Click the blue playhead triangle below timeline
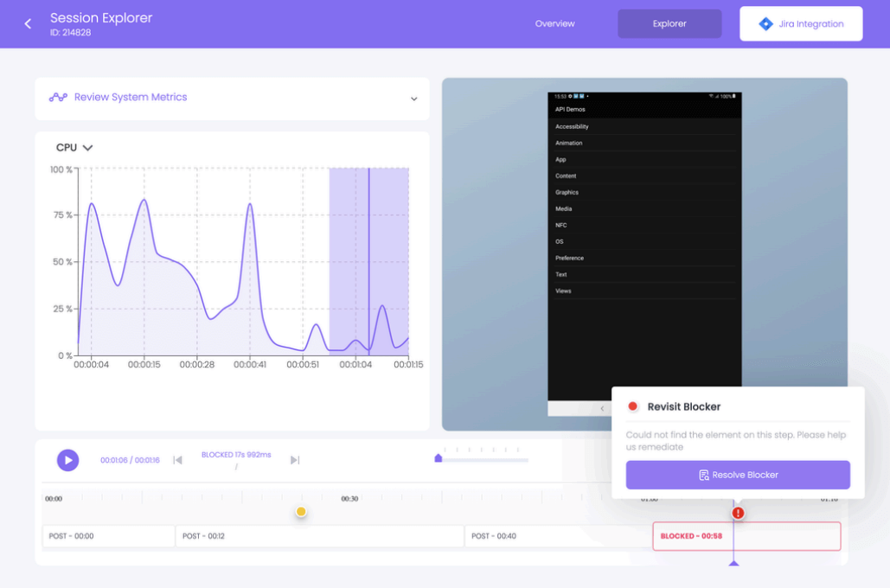The height and width of the screenshot is (588, 890). coord(734,563)
